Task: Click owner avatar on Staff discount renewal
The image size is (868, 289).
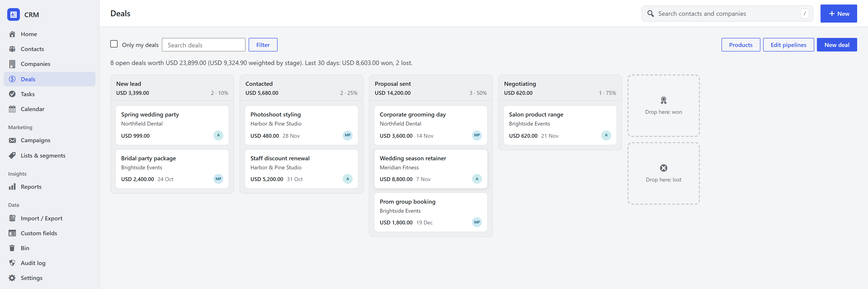Action: pos(347,179)
